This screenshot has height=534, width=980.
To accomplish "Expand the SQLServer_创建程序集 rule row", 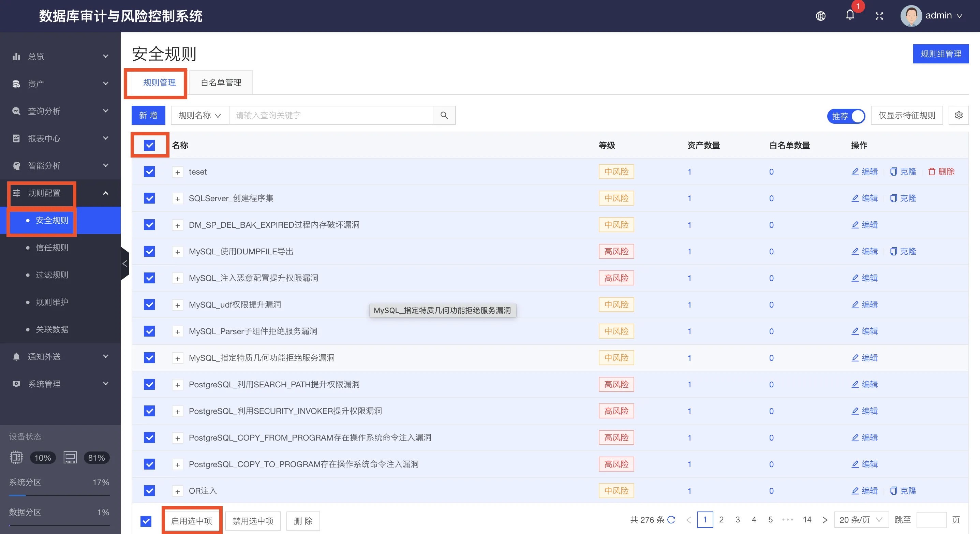I will click(x=177, y=198).
